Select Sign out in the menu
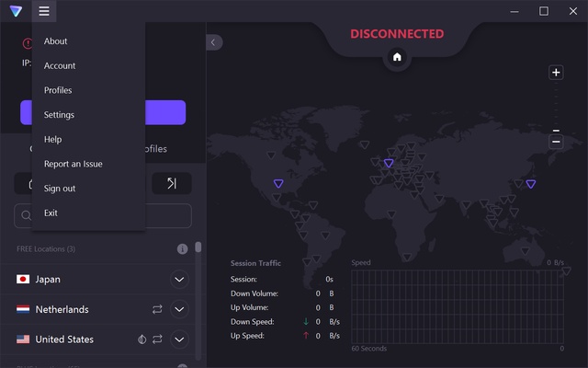The width and height of the screenshot is (588, 368). tap(60, 189)
